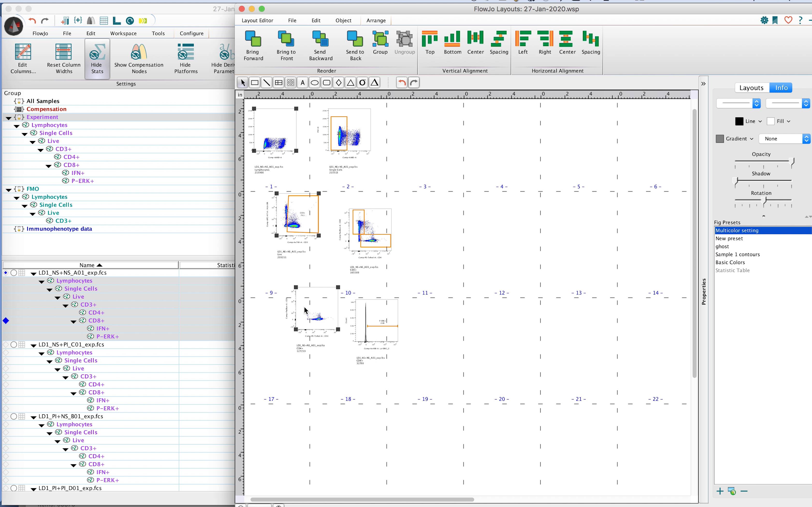Click the plus button to add preset

pos(720,492)
